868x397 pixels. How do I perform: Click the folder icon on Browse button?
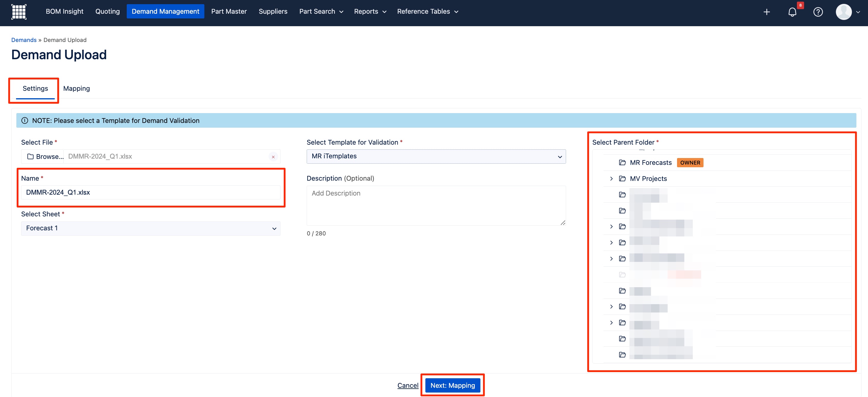click(x=30, y=156)
